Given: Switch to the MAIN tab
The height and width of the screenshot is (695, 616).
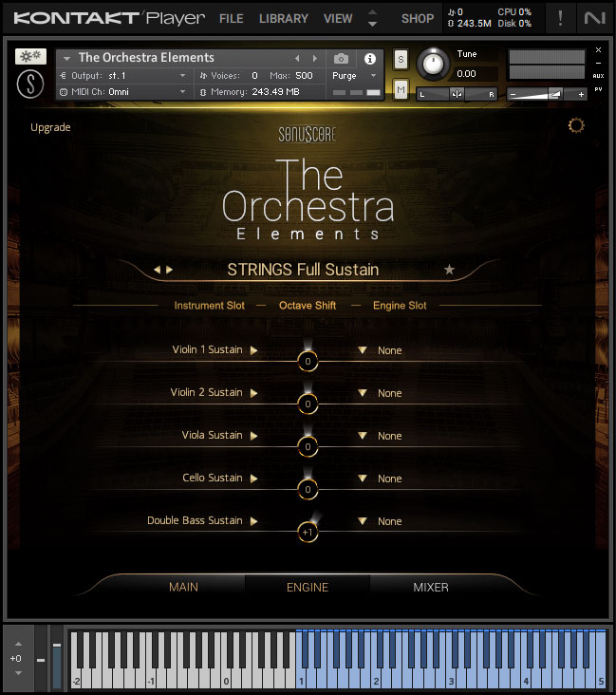Looking at the screenshot, I should coord(183,588).
